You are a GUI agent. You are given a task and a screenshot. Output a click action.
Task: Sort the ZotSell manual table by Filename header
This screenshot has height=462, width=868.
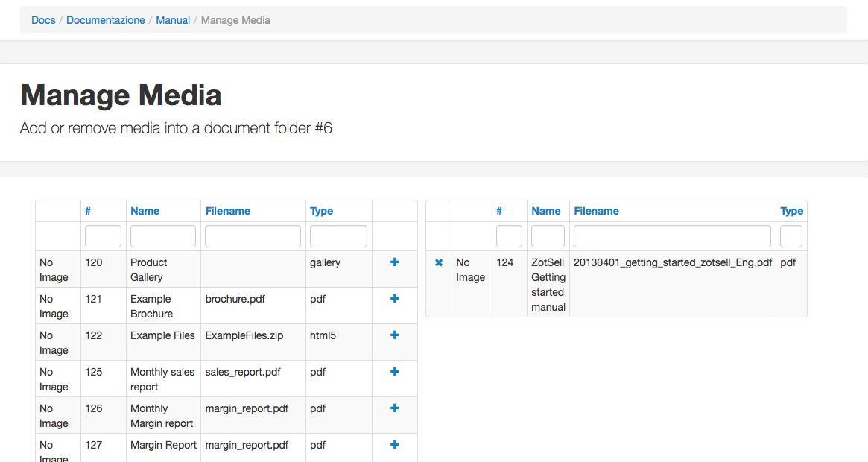click(596, 211)
